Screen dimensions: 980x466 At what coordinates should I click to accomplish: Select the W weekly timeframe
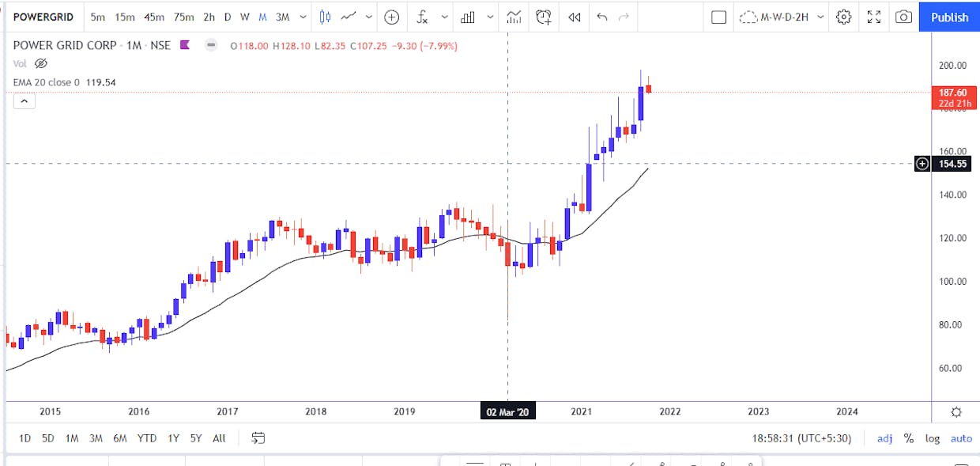tap(245, 17)
